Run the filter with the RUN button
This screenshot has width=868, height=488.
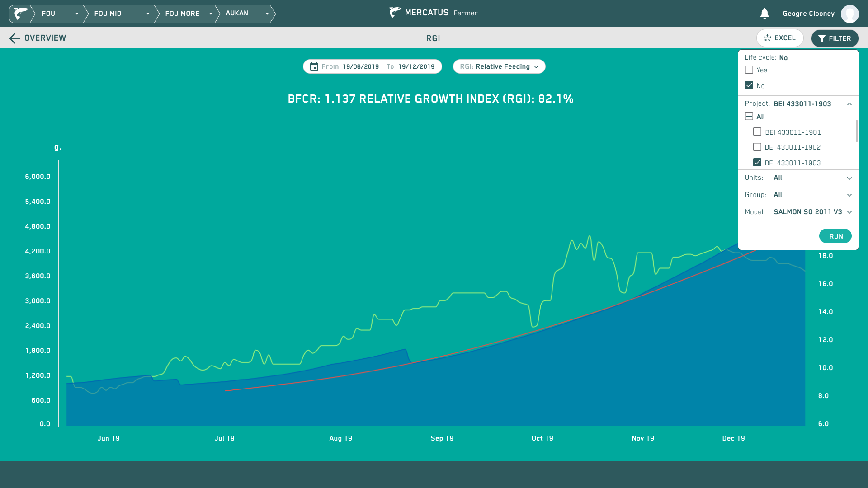[x=835, y=236]
